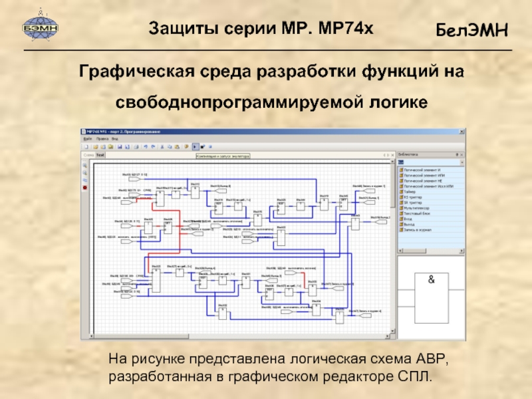Open the Файл menu
This screenshot has width=532, height=399.
pos(88,139)
